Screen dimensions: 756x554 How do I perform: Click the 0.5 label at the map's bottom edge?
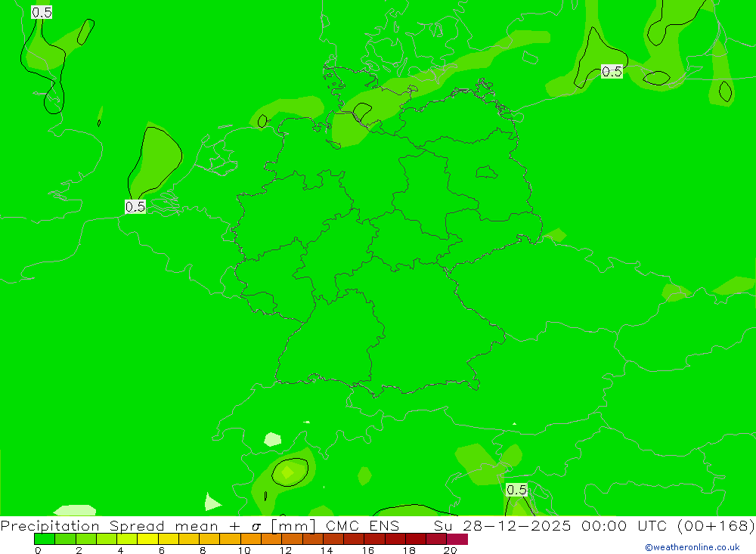[x=516, y=490]
